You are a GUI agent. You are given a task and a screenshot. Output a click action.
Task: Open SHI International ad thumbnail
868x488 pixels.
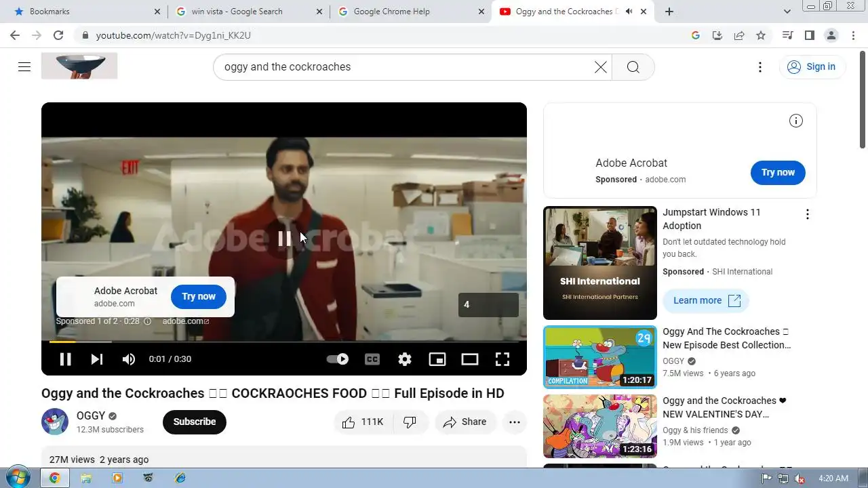click(x=600, y=263)
